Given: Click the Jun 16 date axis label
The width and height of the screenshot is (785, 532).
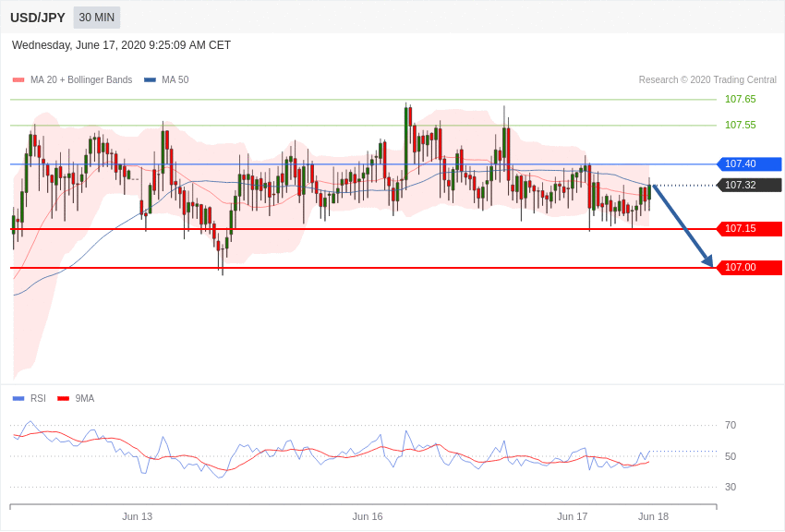Looking at the screenshot, I should [x=368, y=516].
